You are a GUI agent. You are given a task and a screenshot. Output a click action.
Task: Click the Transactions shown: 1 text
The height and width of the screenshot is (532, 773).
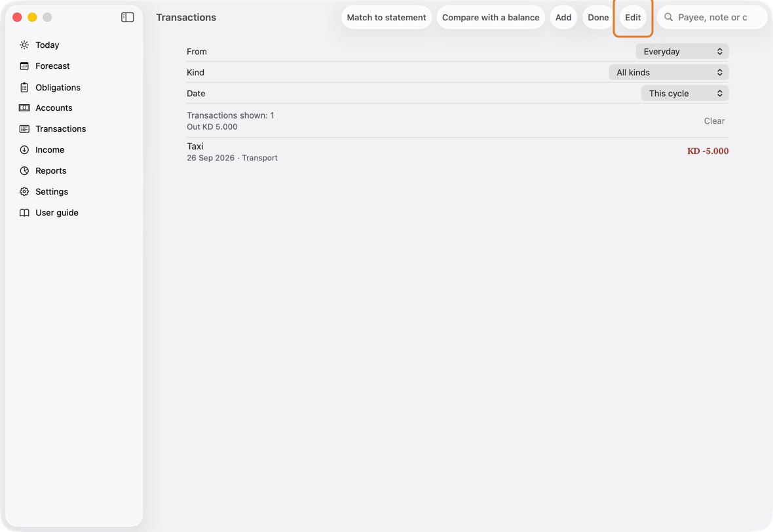tap(230, 115)
